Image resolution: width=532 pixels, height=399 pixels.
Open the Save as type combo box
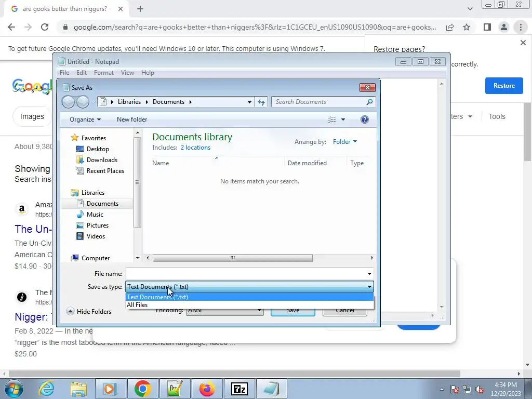[249, 287]
